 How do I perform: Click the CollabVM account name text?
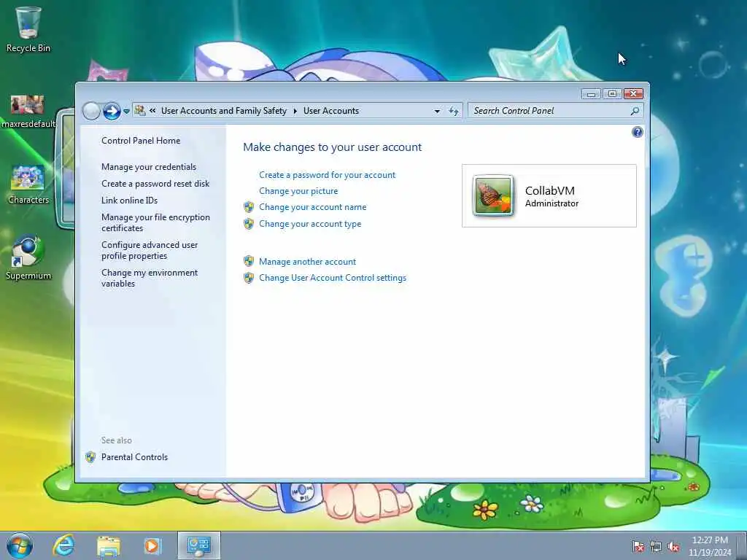[x=550, y=190]
